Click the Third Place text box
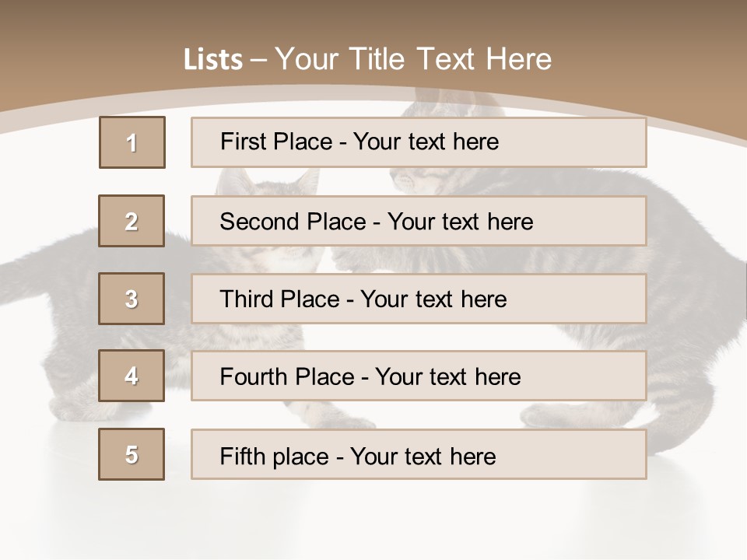Screen dimensions: 747x560 click(x=419, y=299)
